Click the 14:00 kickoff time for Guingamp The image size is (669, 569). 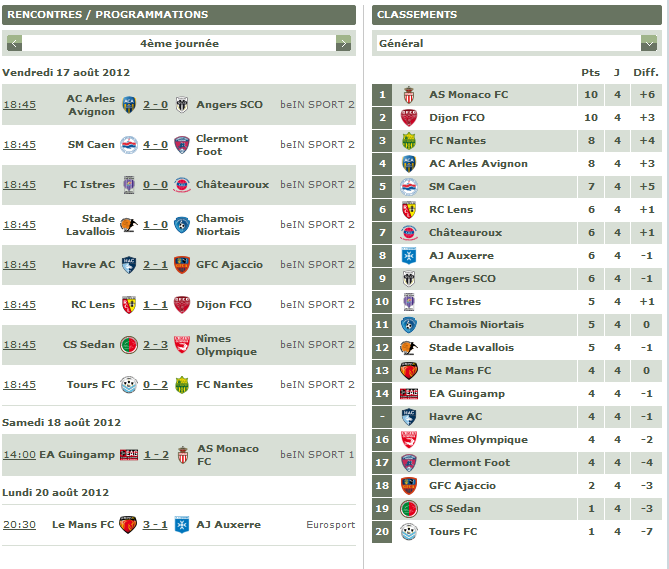pos(20,455)
